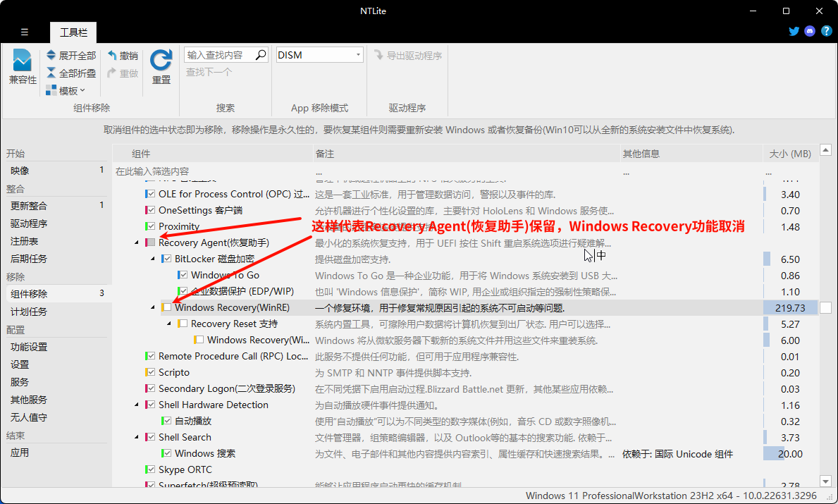
Task: Open 其他服务 in the sidebar
Action: (x=56, y=399)
